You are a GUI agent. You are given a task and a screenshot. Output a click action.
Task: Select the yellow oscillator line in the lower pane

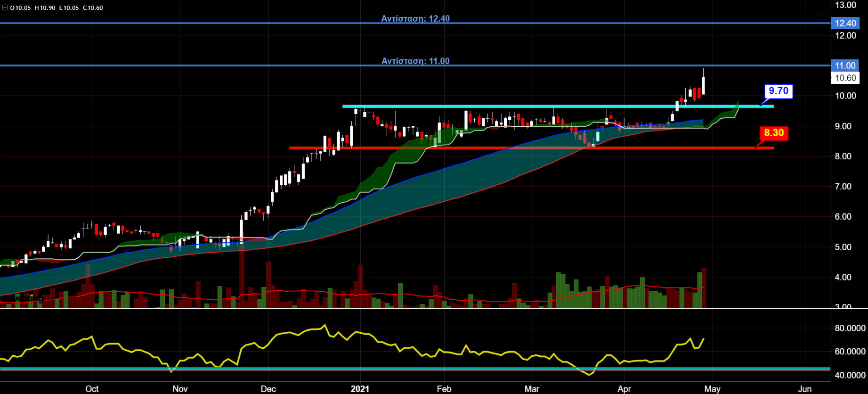click(283, 336)
